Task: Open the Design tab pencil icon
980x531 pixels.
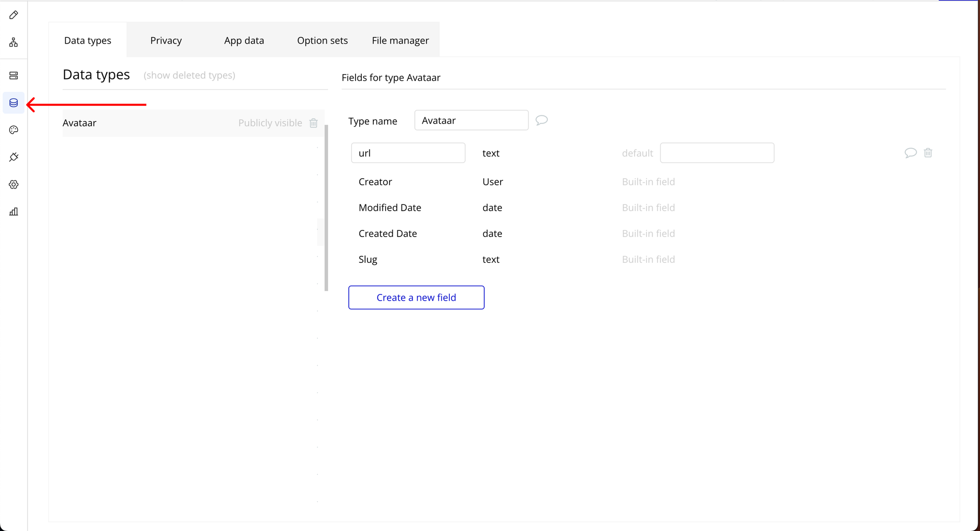Action: click(x=13, y=15)
